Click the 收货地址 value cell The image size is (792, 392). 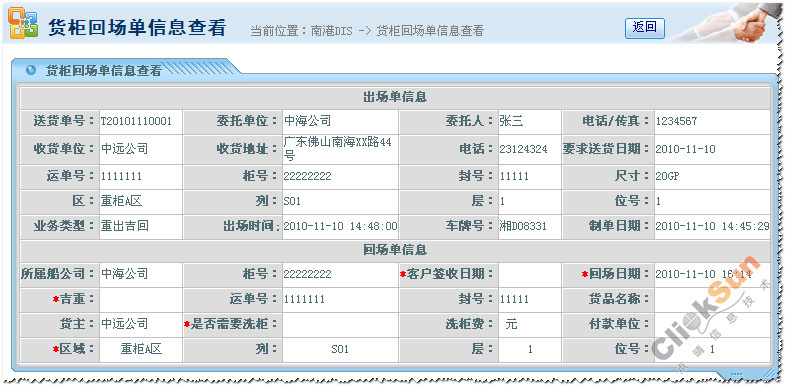pos(340,149)
